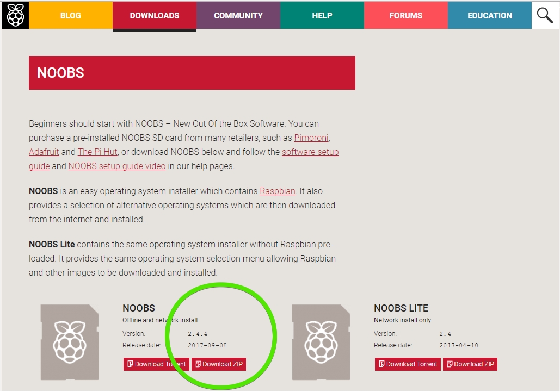Open the Help navigation tab
Screen dimensions: 560x392
[x=322, y=15]
